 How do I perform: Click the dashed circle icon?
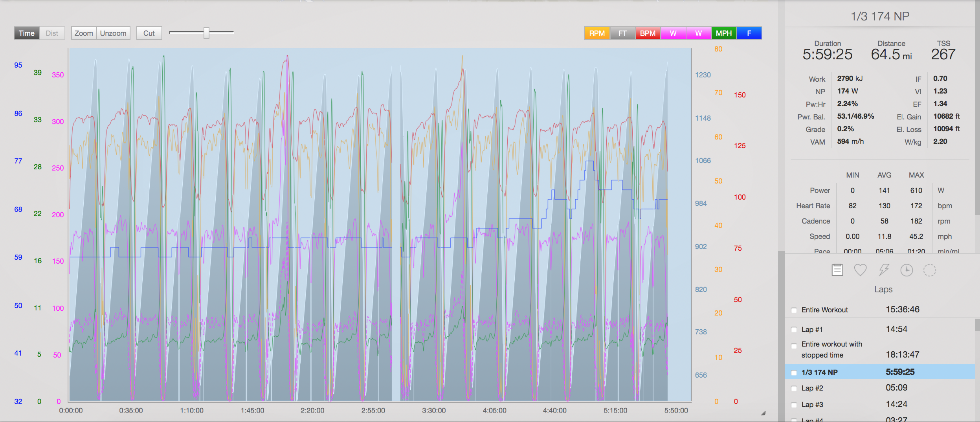click(929, 270)
